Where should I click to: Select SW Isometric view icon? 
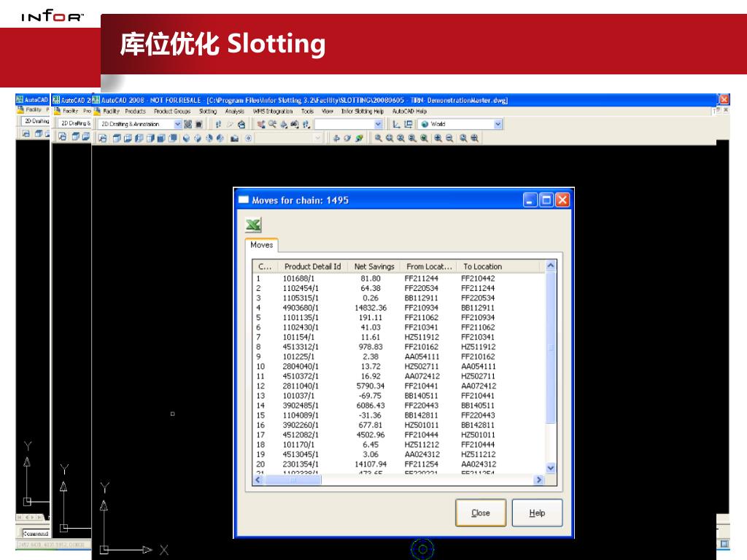[x=186, y=138]
